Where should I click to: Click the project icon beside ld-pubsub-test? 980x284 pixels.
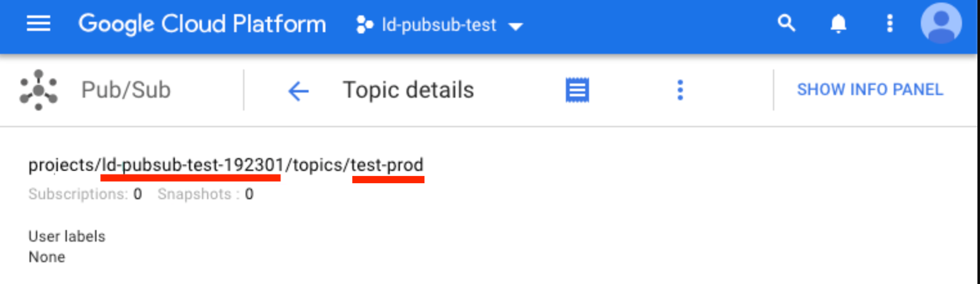tap(365, 26)
